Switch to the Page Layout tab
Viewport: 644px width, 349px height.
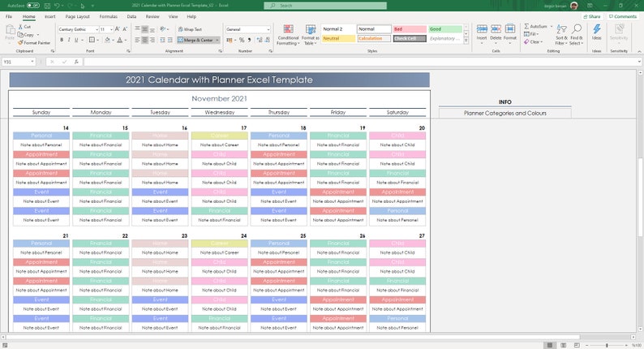click(78, 16)
